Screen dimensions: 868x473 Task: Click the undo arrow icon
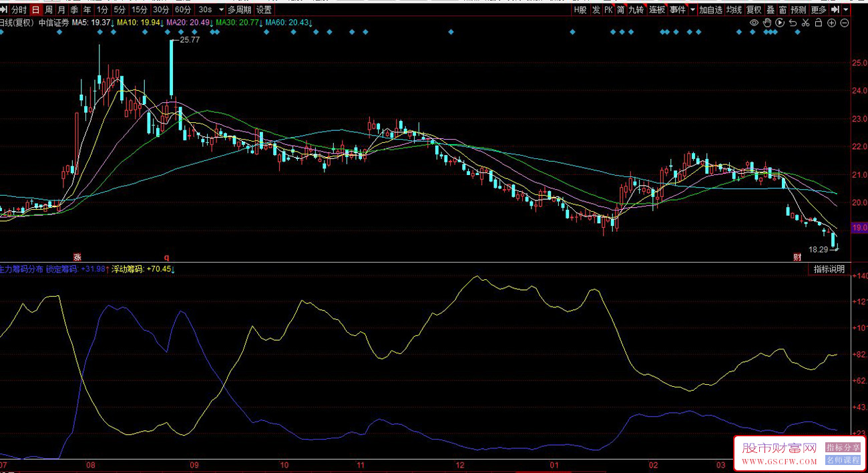coord(793,23)
